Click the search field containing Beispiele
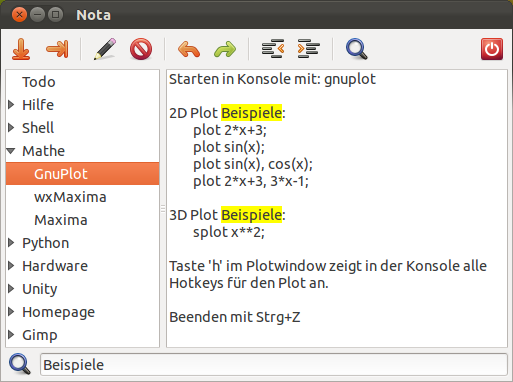Image resolution: width=513 pixels, height=382 pixels. click(274, 365)
